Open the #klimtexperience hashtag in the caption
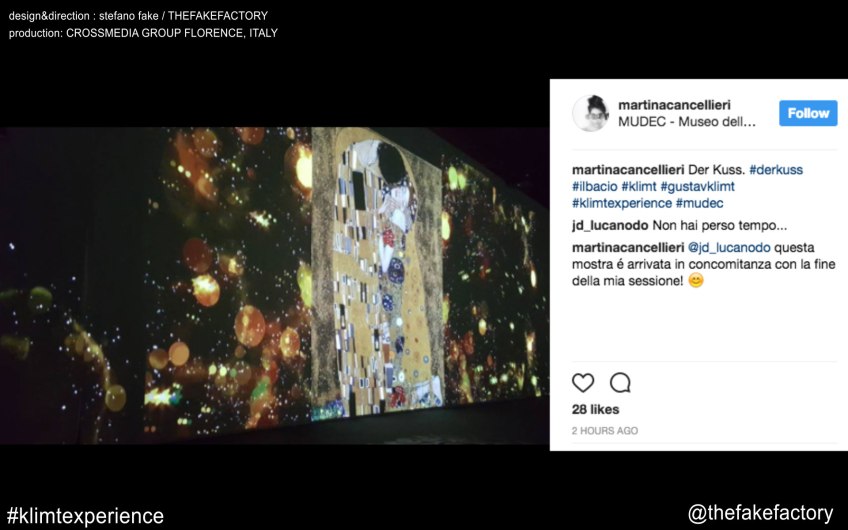Image resolution: width=848 pixels, height=530 pixels. pyautogui.click(x=622, y=203)
